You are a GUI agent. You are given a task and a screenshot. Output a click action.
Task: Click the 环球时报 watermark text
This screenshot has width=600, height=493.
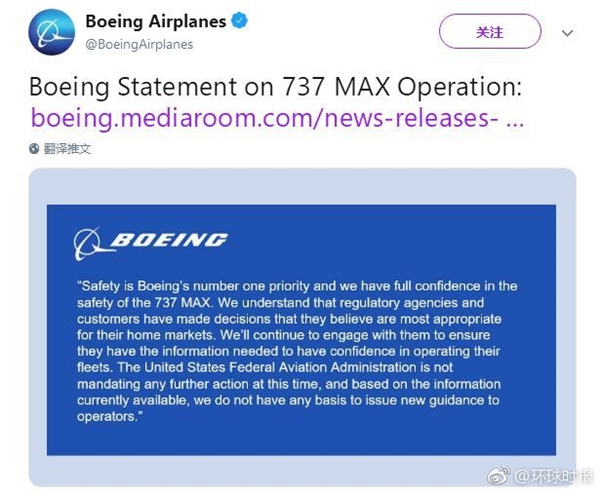click(547, 476)
